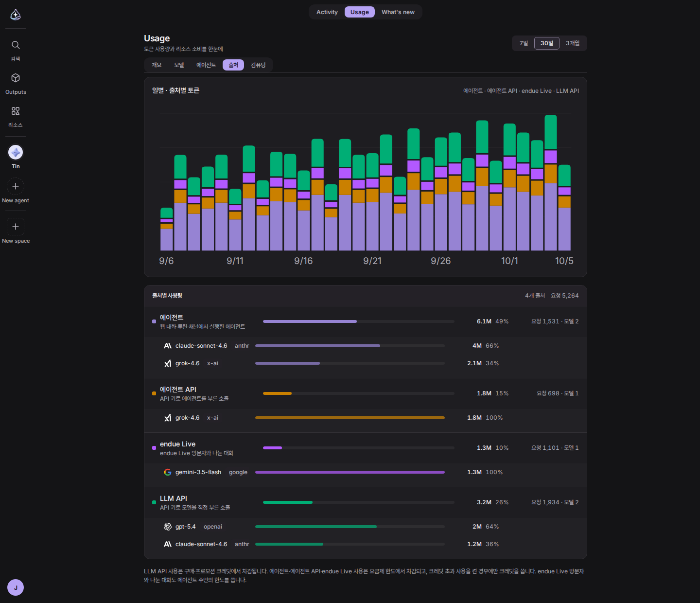Select the 개요 sub-tab
The width and height of the screenshot is (700, 603).
pyautogui.click(x=157, y=65)
